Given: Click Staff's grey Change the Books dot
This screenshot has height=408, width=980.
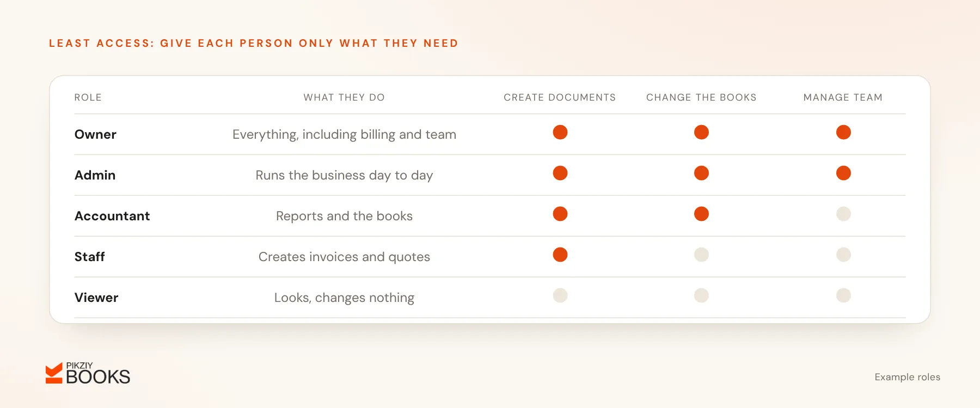Looking at the screenshot, I should (701, 255).
